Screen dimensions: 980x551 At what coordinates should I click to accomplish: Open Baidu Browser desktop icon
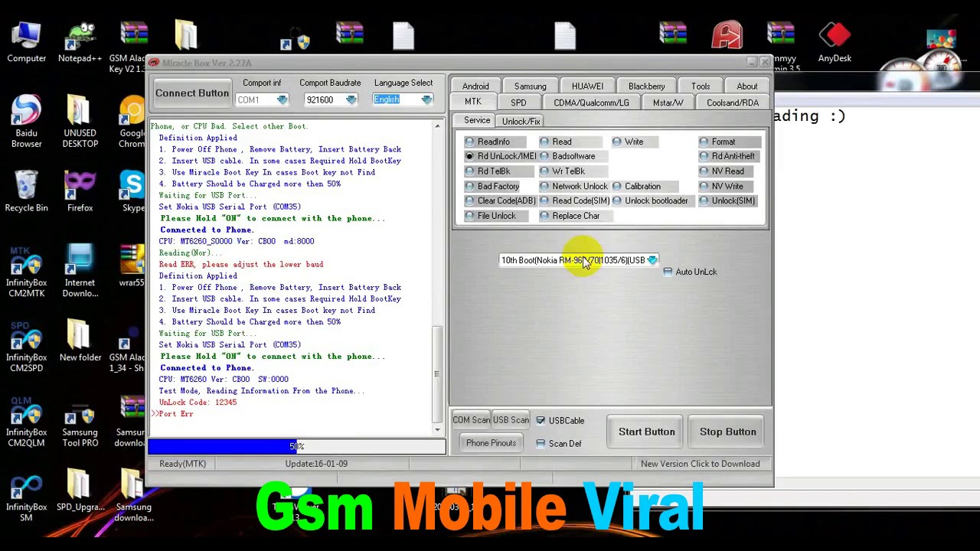coord(26,121)
